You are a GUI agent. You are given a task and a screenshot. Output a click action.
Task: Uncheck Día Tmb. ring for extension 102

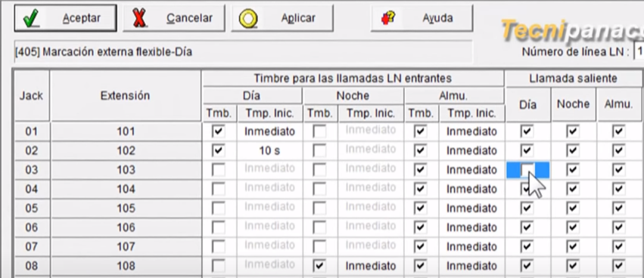click(219, 151)
